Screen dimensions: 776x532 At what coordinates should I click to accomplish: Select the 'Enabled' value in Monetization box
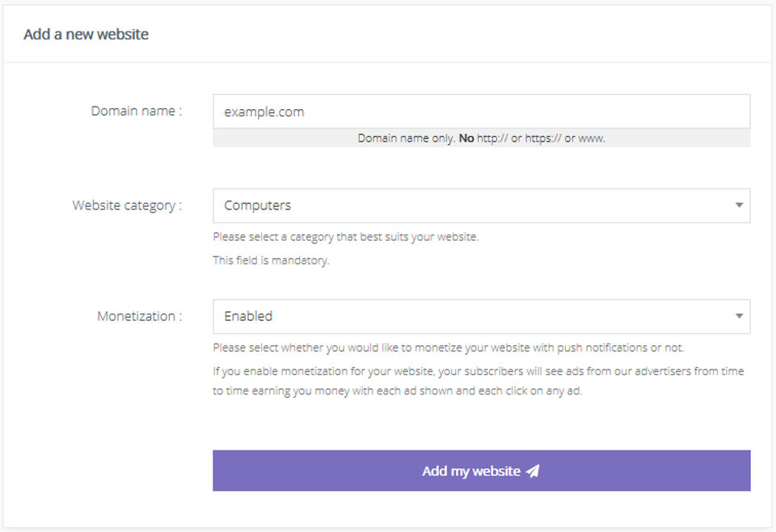[x=248, y=316]
